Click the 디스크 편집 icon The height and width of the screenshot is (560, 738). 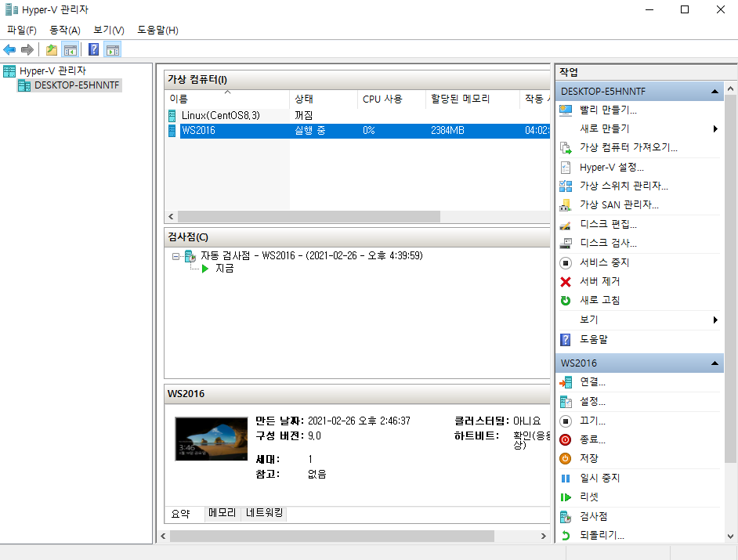pos(566,225)
